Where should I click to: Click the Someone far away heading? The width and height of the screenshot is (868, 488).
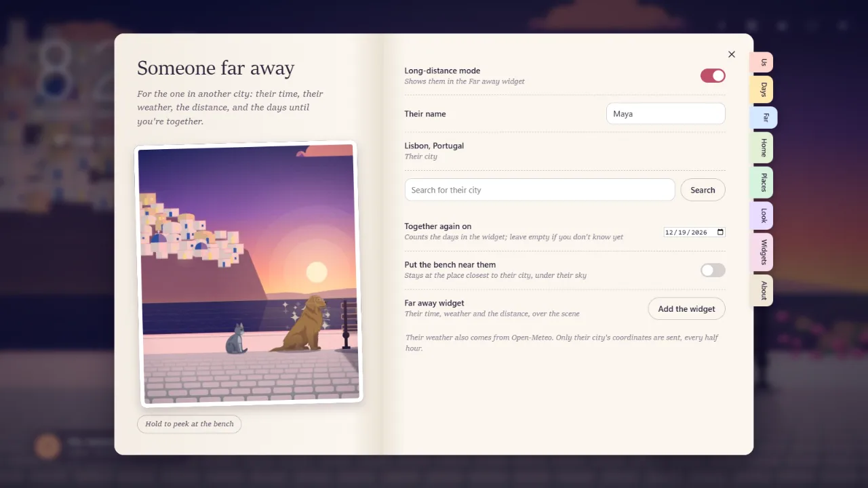click(x=216, y=68)
